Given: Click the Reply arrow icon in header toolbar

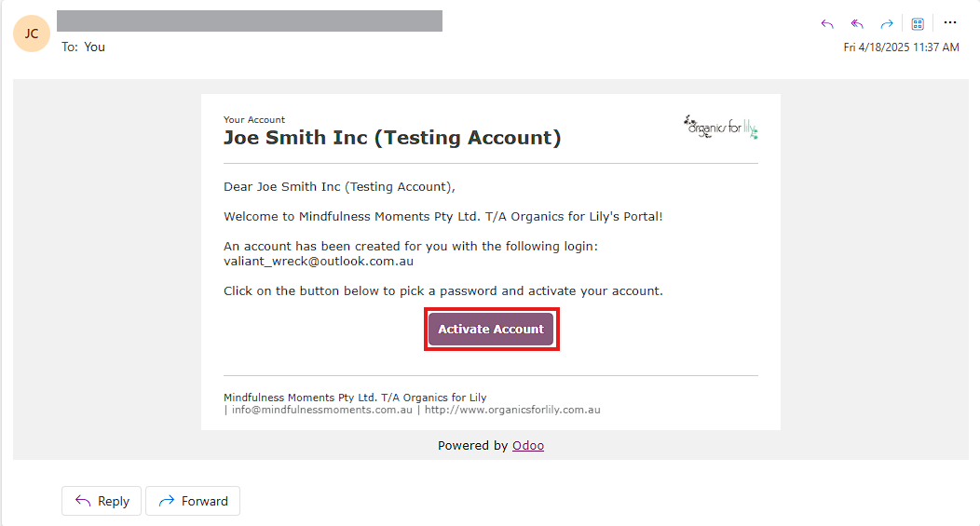Looking at the screenshot, I should (x=827, y=23).
